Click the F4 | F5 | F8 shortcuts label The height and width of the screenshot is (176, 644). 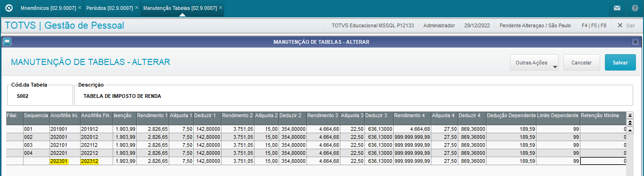click(x=594, y=25)
